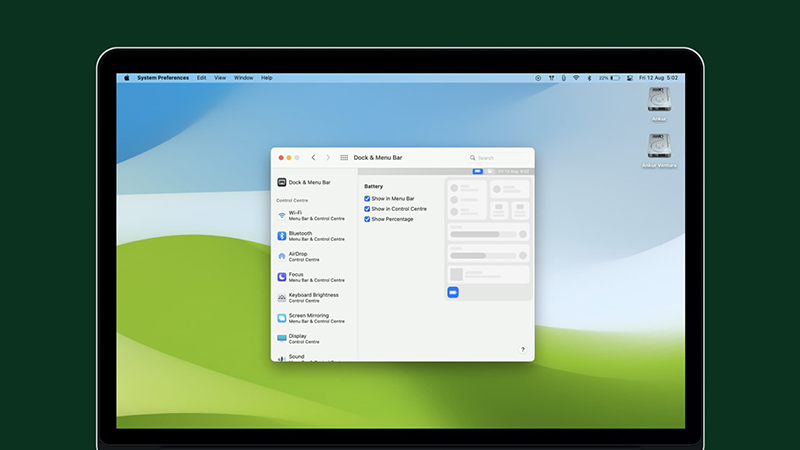Screen dimensions: 800x450
Task: Open the Window menu
Action: click(243, 78)
